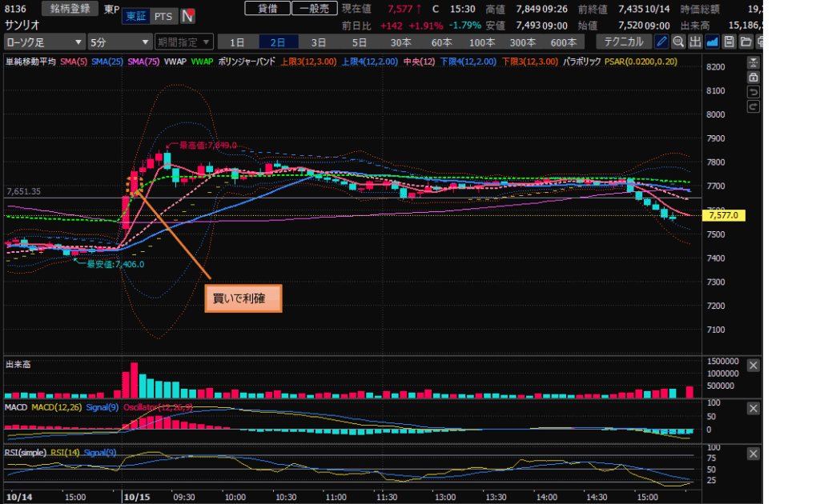Switch market to PTS

click(163, 16)
